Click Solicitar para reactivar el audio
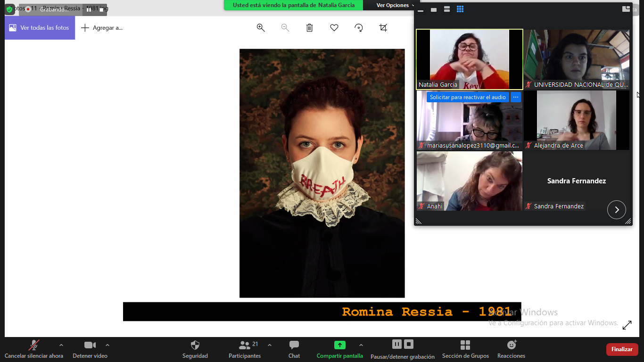This screenshot has width=644, height=362. click(x=468, y=97)
